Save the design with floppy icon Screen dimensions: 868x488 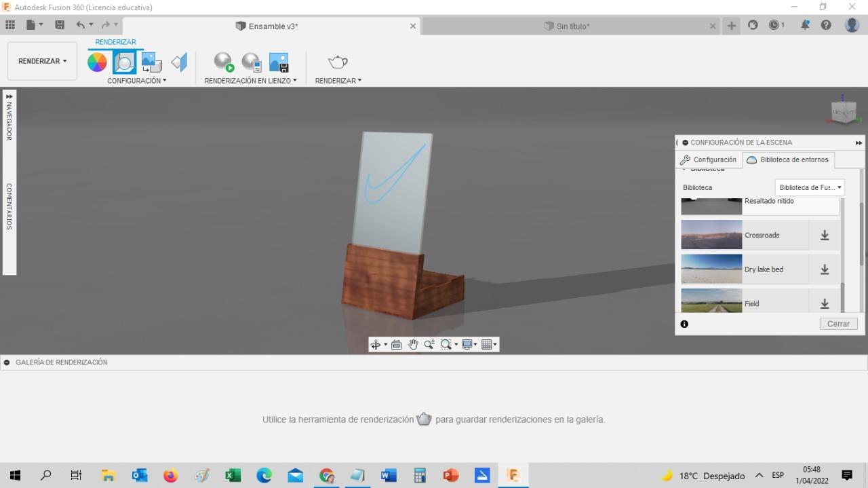[x=60, y=25]
